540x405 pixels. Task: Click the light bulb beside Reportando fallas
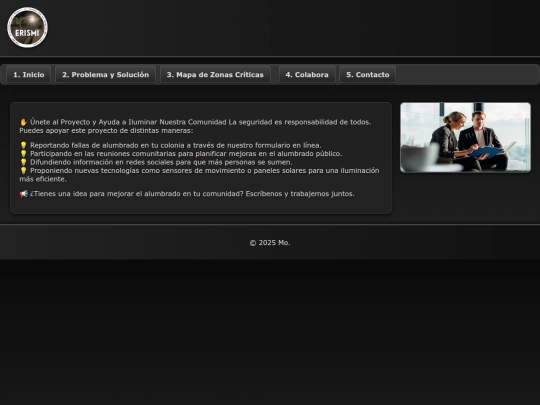[x=23, y=145]
